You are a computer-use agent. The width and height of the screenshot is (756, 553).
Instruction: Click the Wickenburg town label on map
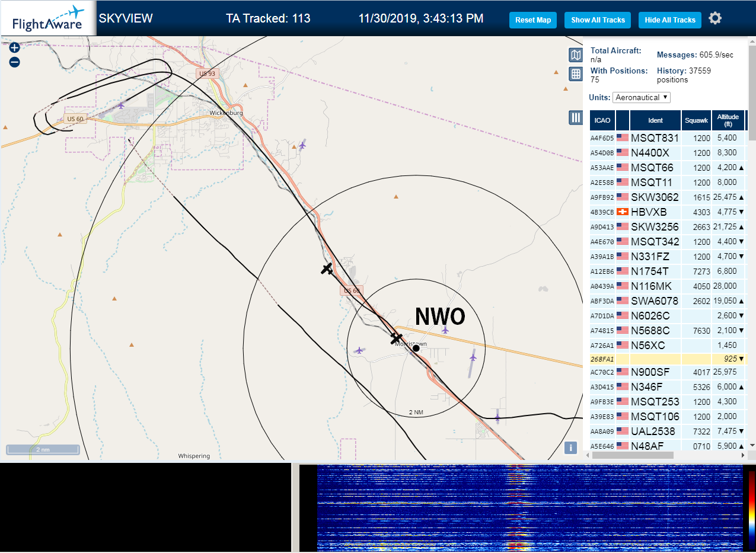point(227,113)
